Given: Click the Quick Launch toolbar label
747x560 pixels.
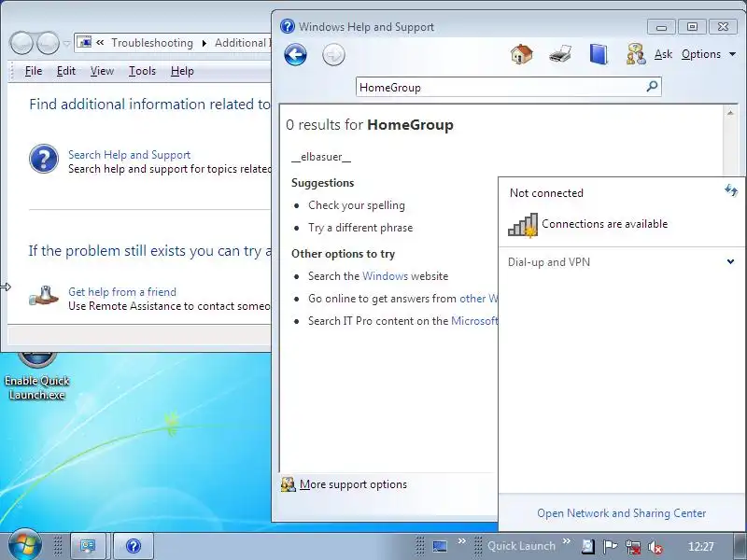Looking at the screenshot, I should tap(521, 546).
